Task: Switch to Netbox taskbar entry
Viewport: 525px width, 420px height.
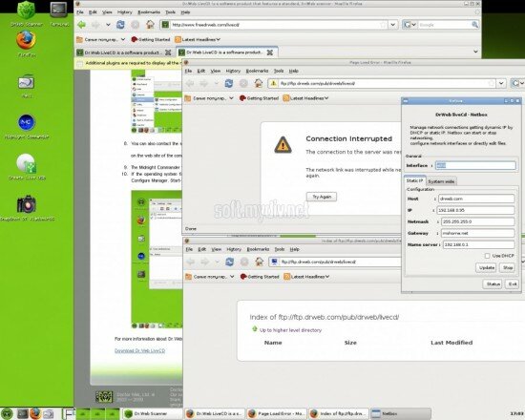Action: coord(400,414)
